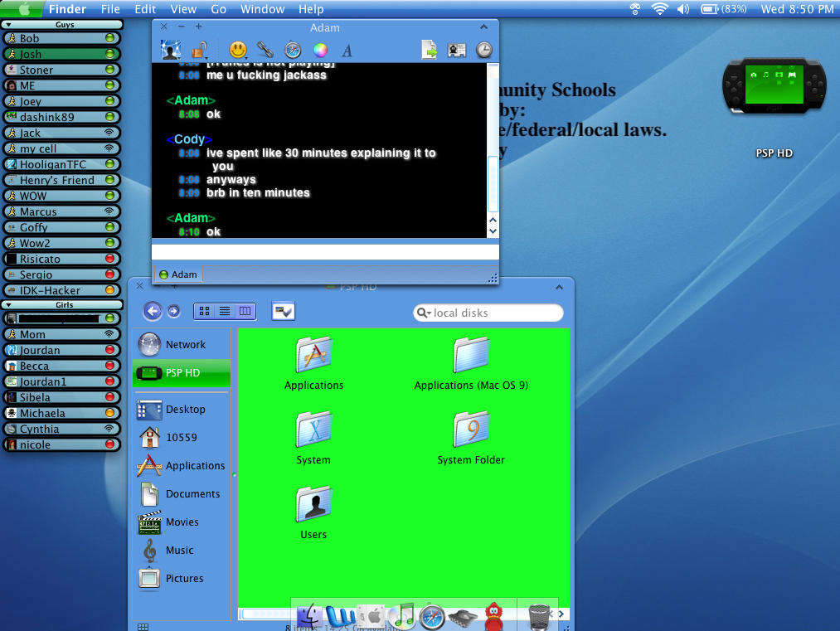Select Movies in Finder sidebar

tap(182, 522)
